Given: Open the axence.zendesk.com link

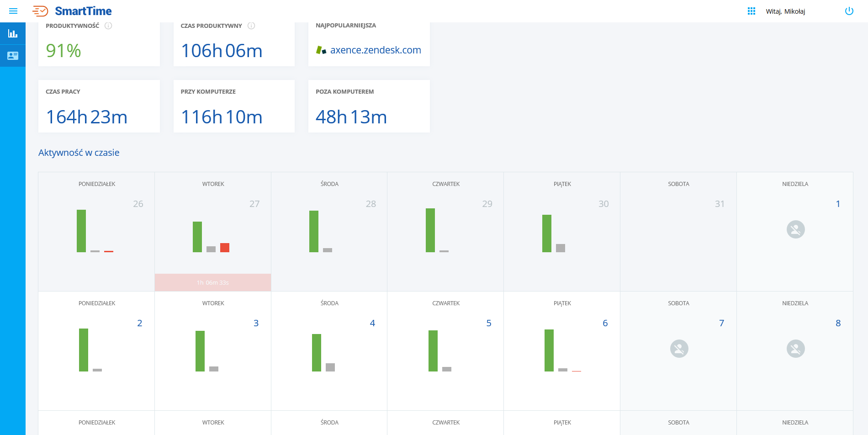Looking at the screenshot, I should click(376, 50).
